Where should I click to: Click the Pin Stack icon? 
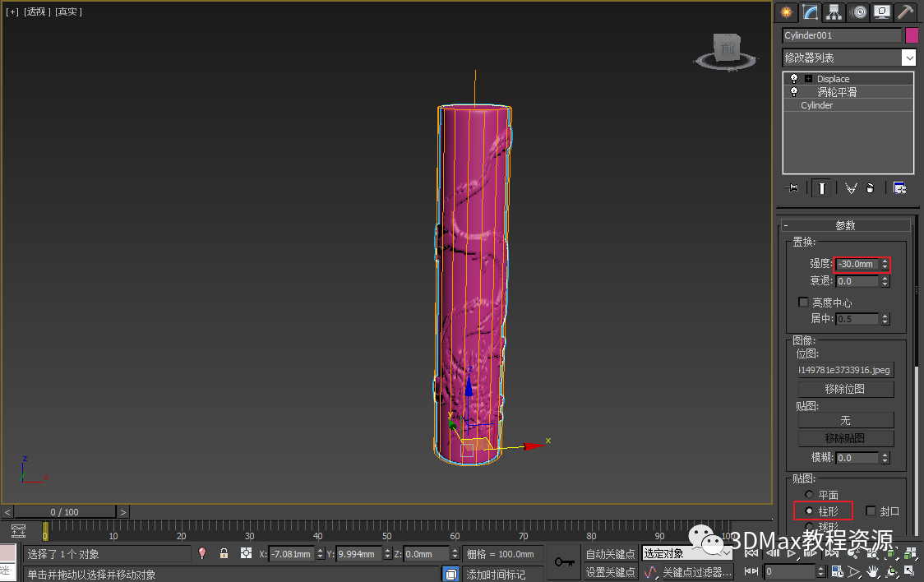click(x=792, y=188)
